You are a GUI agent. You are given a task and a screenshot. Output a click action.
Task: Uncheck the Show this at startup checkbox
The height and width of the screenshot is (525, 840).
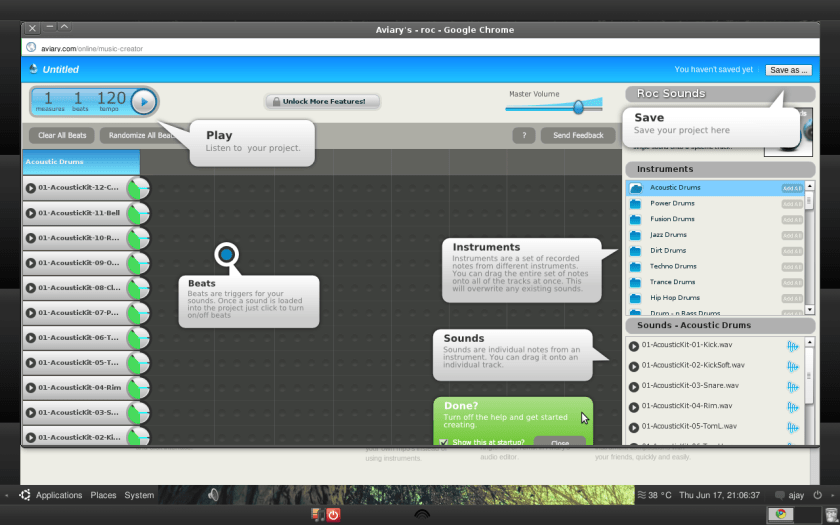[444, 442]
